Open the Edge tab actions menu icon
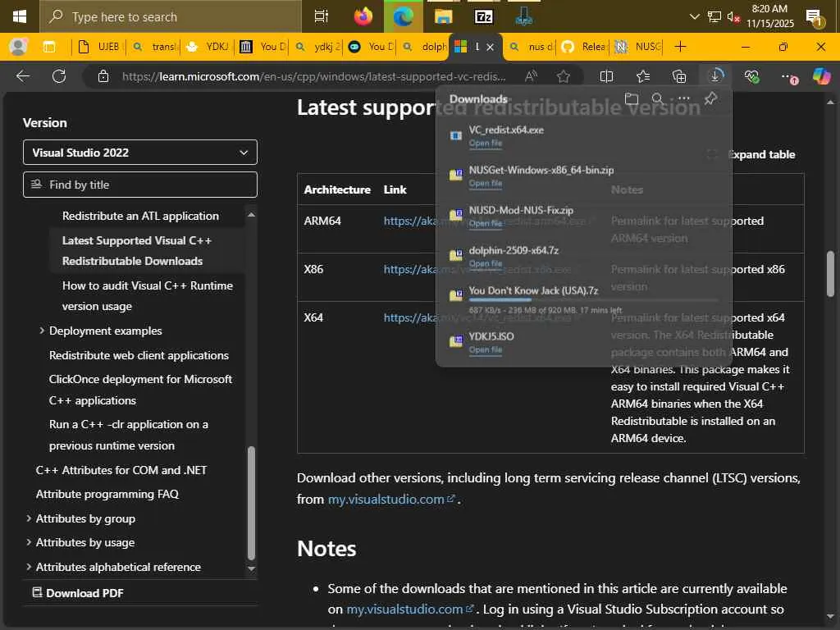 click(x=48, y=47)
